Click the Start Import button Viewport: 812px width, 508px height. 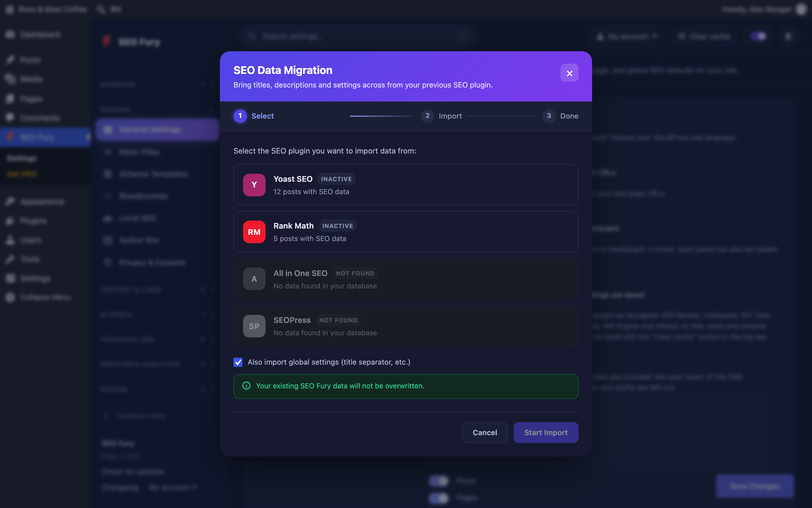(546, 432)
